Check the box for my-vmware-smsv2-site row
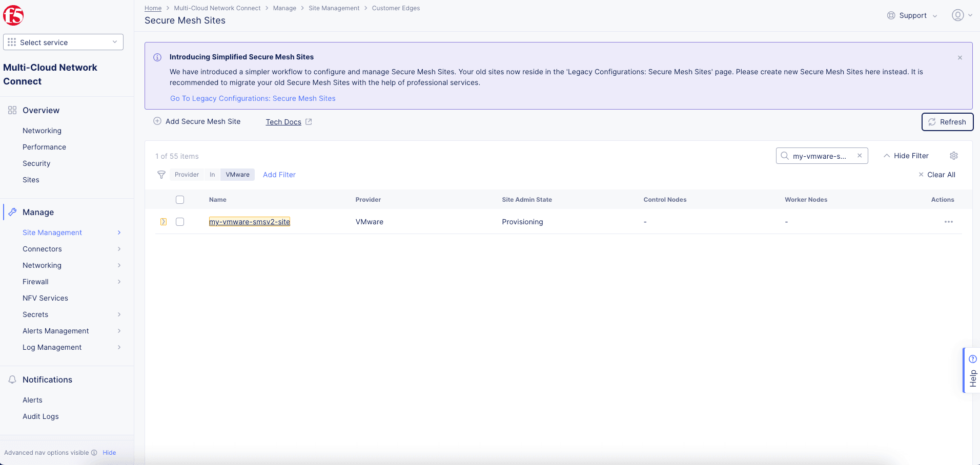Image resolution: width=980 pixels, height=465 pixels. [180, 222]
